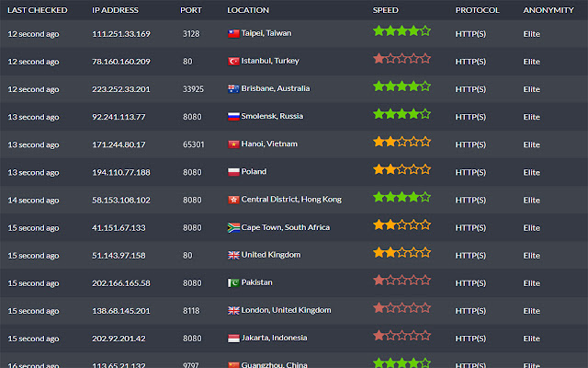Click port number 65301
The height and width of the screenshot is (368, 588).
tap(194, 144)
